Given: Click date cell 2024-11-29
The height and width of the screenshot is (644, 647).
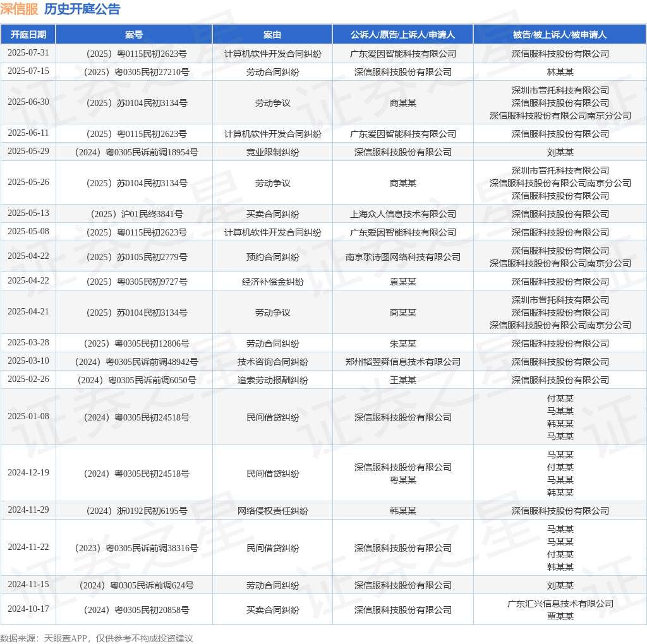Looking at the screenshot, I should pyautogui.click(x=28, y=510).
